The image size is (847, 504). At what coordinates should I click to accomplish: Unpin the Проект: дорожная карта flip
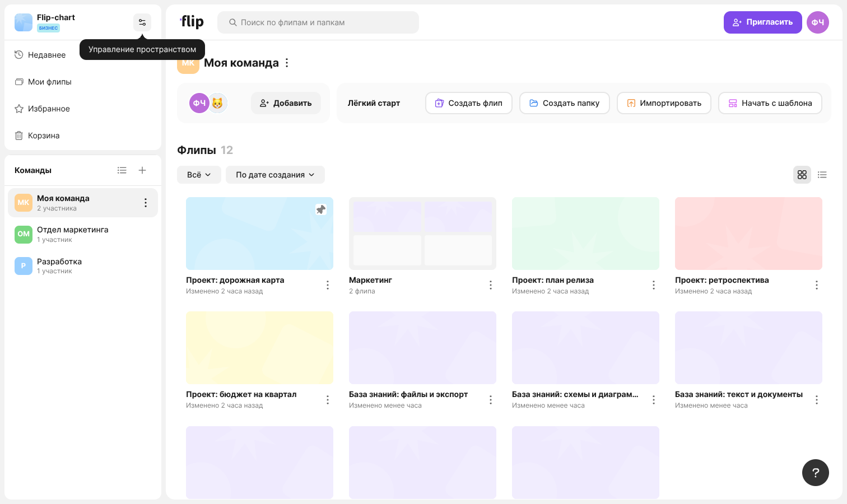click(321, 209)
